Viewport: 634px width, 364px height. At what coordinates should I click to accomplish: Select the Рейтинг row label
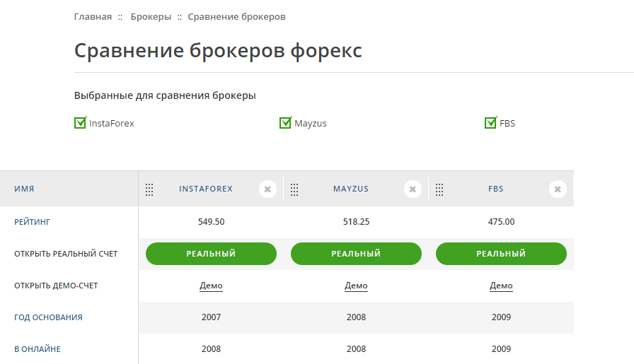(x=32, y=222)
